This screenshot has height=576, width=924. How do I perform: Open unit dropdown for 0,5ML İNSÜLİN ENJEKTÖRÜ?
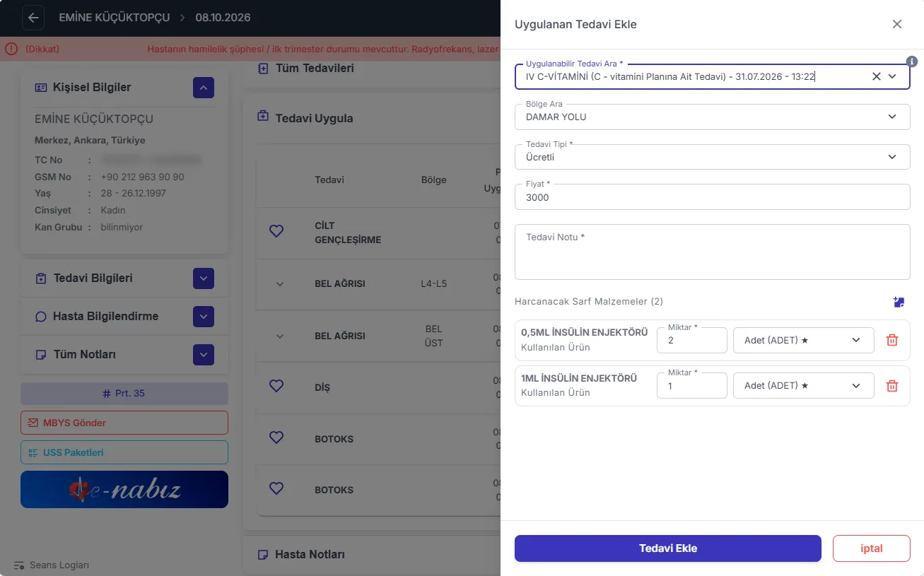click(803, 340)
